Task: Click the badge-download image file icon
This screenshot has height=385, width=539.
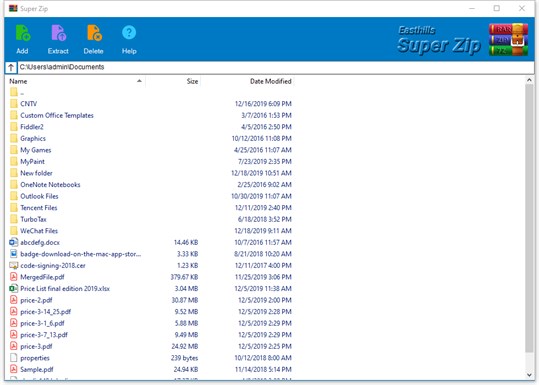Action: coord(13,254)
